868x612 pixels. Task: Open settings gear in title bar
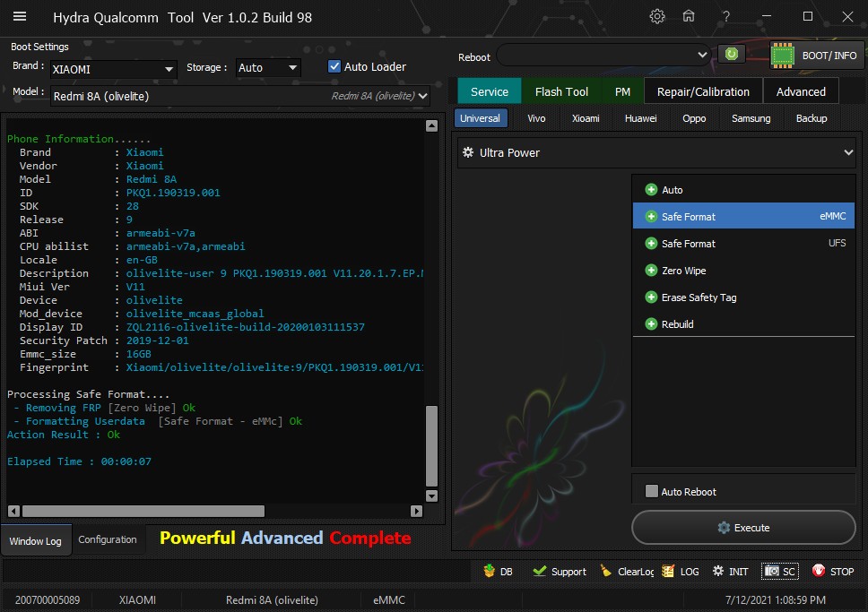click(x=657, y=17)
